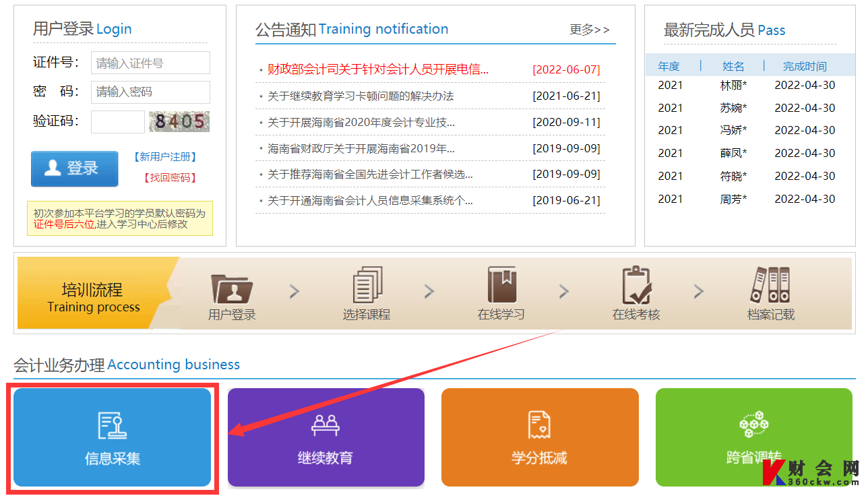868x500 pixels.
Task: Open the 新用户注册 registration link
Action: click(x=165, y=157)
